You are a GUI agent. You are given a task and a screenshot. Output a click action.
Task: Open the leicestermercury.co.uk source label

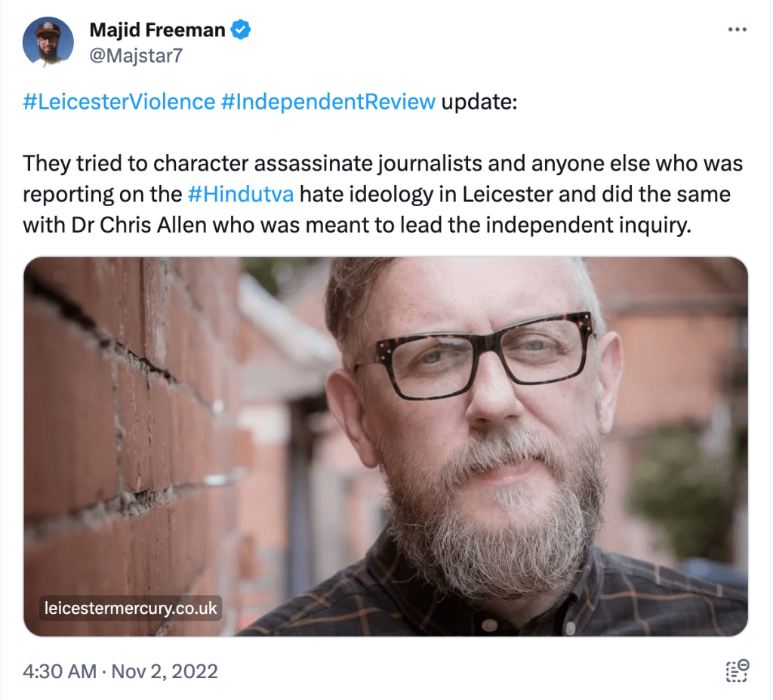pos(131,607)
